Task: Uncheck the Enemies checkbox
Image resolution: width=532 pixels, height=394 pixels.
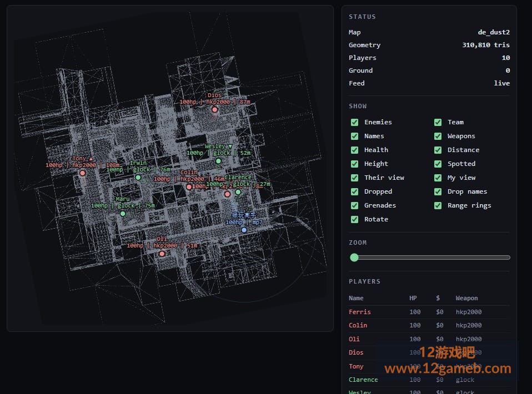Action: pyautogui.click(x=354, y=122)
